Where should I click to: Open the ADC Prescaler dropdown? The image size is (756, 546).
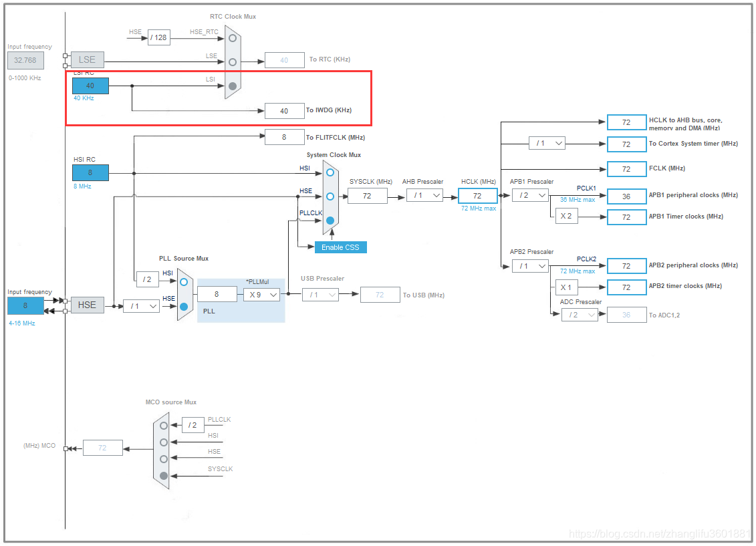coord(580,315)
